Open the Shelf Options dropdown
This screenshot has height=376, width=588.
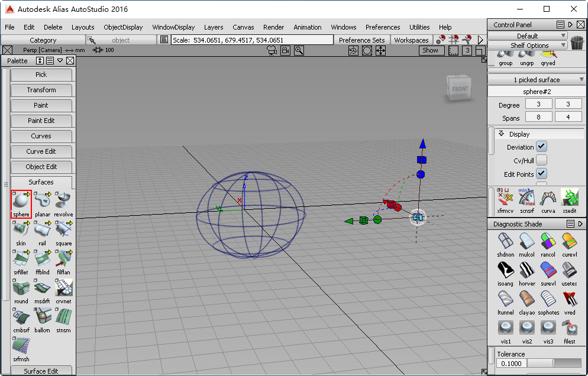[x=527, y=46]
